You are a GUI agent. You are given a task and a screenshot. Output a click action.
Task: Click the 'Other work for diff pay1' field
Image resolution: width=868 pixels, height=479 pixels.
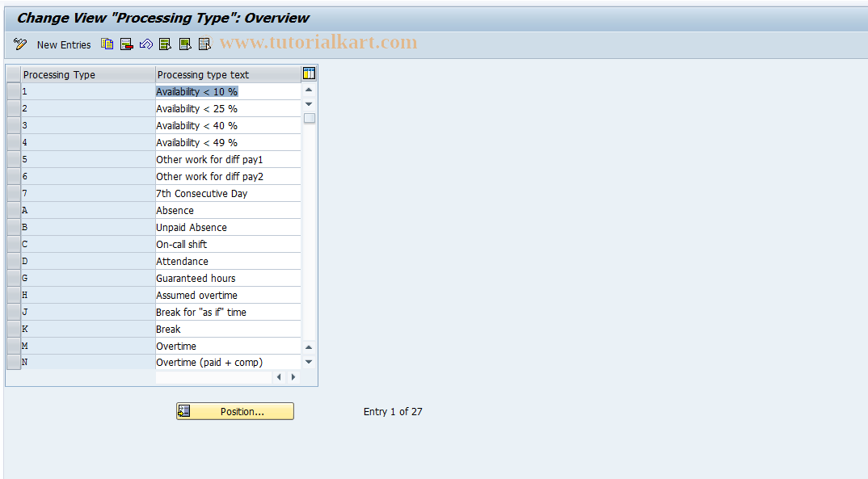tap(228, 159)
